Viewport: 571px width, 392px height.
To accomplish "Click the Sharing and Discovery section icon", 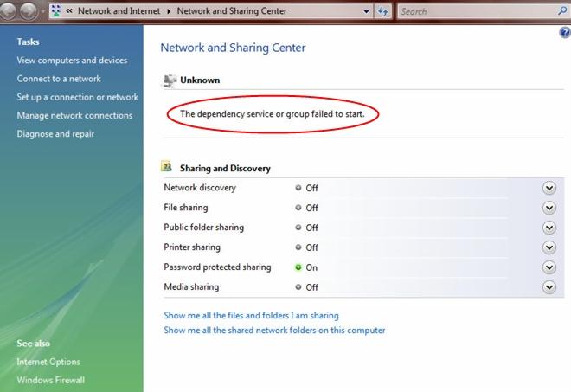I will [169, 167].
